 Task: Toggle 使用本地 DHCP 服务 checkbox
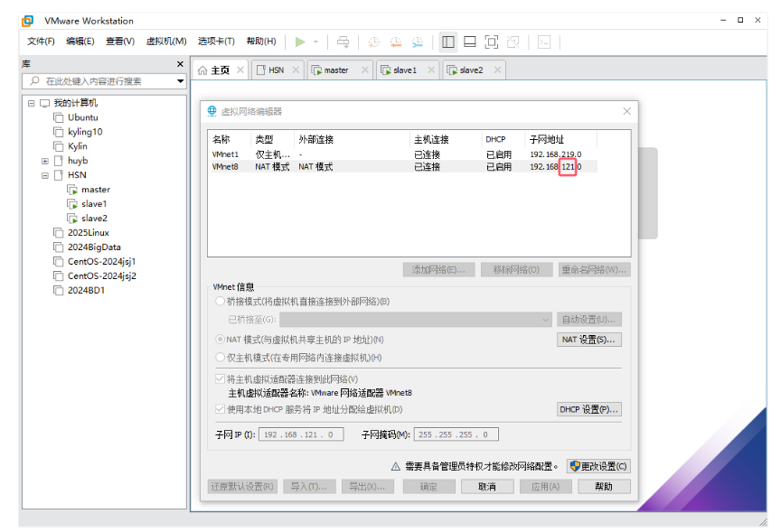[220, 409]
